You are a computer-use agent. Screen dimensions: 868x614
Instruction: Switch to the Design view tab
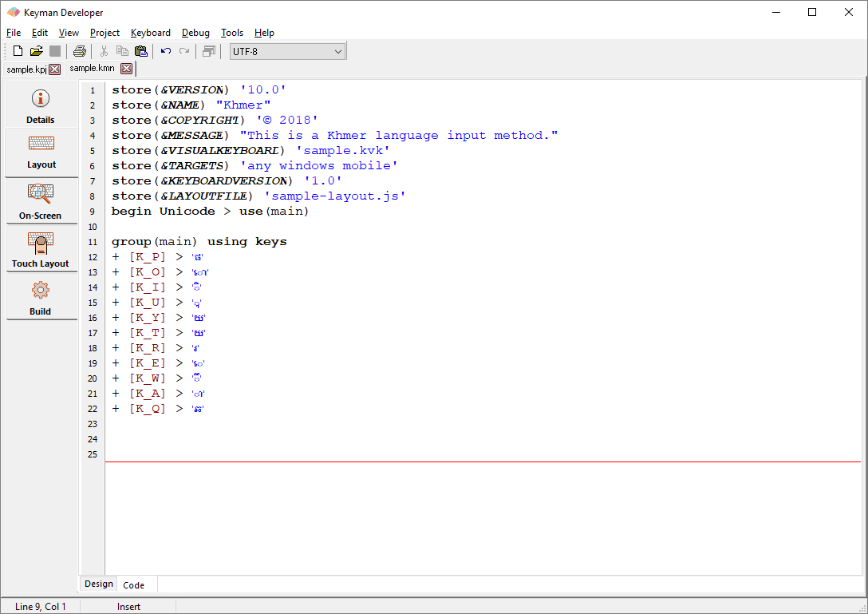click(99, 584)
